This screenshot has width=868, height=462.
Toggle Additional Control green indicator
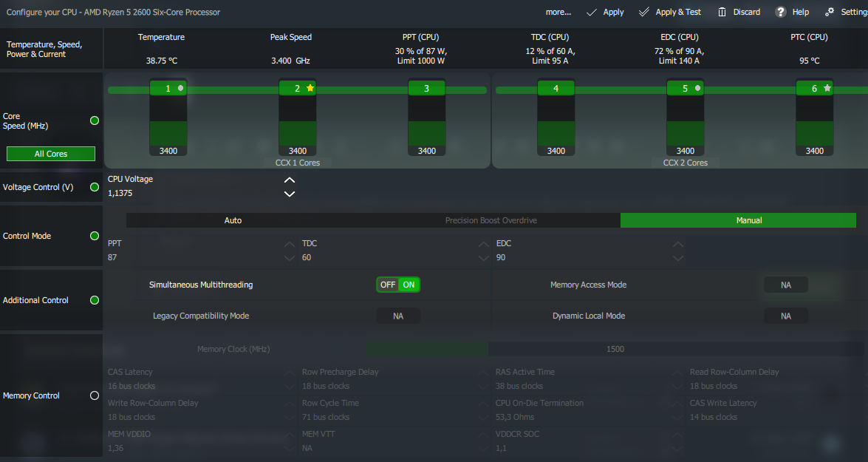tap(95, 300)
